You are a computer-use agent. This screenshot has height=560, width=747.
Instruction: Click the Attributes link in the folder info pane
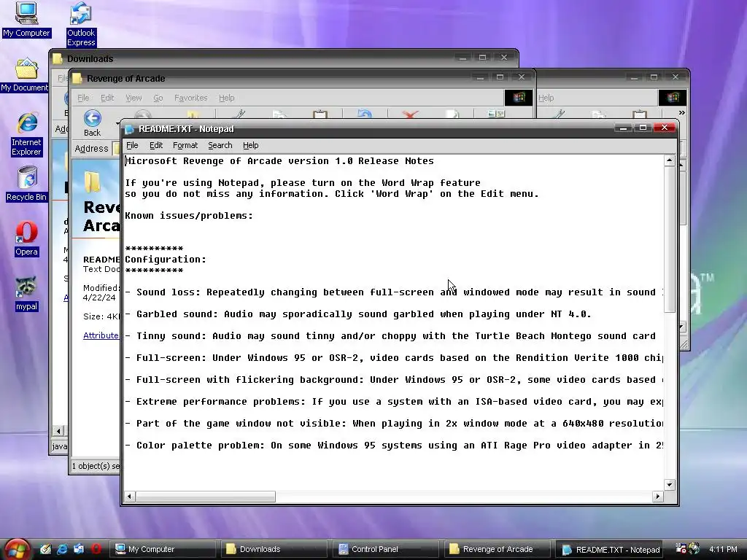click(101, 335)
